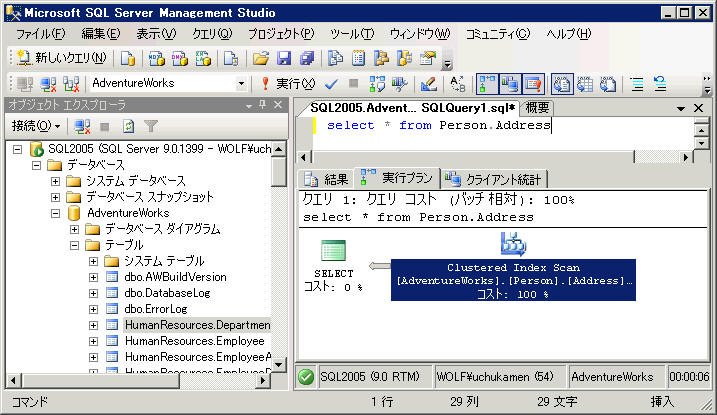Viewport: 717px width, 415px height.
Task: Toggle Include Actual Execution Plan
Action: click(487, 84)
